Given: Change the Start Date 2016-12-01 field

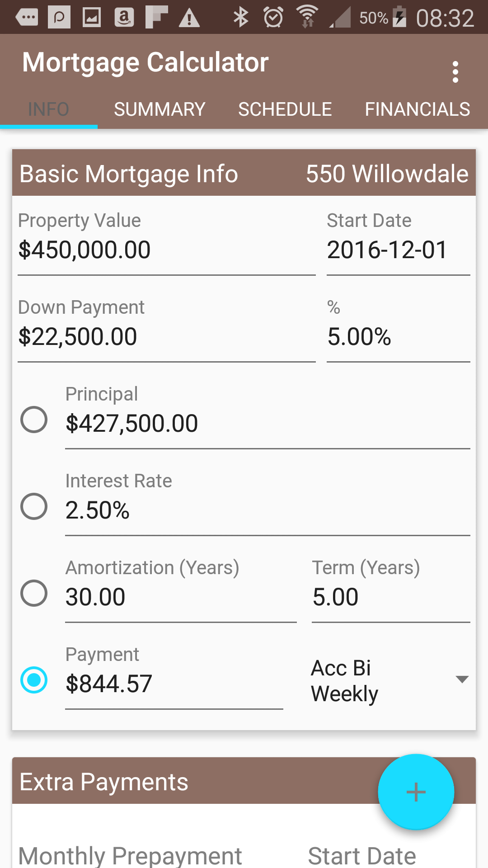Looking at the screenshot, I should [398, 250].
